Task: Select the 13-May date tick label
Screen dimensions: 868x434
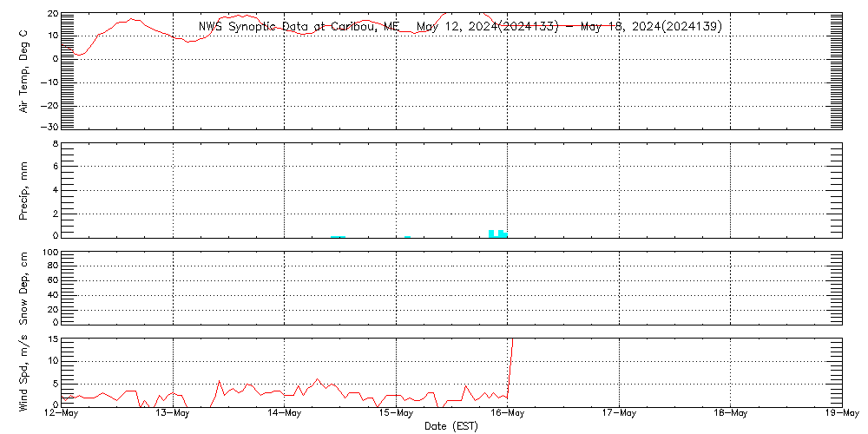Action: pos(173,414)
